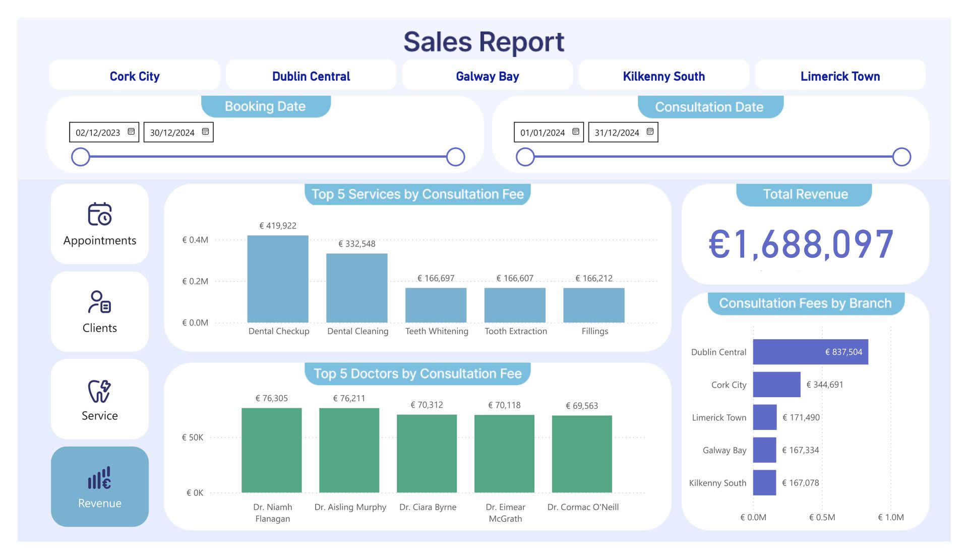Image resolution: width=968 pixels, height=560 pixels.
Task: Select the Fillings bar
Action: (594, 305)
